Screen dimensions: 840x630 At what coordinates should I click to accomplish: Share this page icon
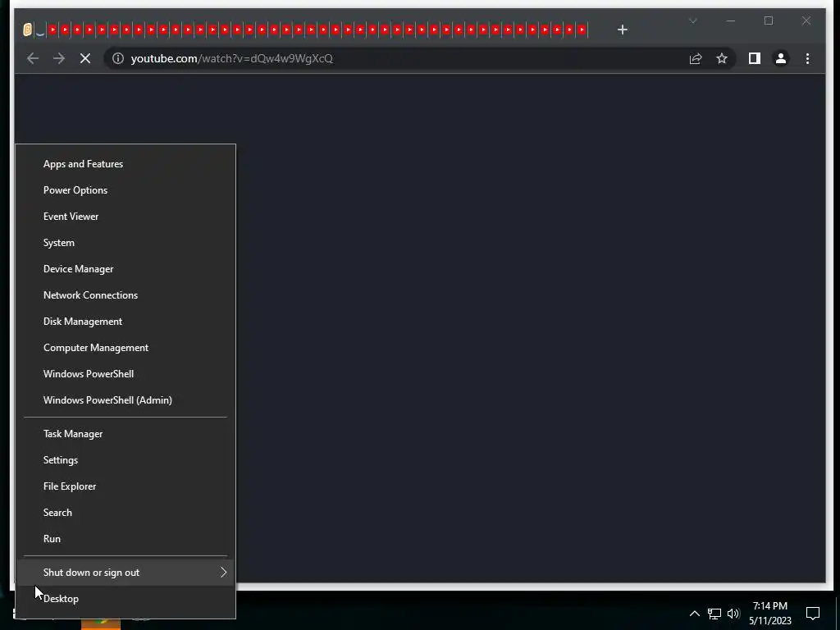696,58
